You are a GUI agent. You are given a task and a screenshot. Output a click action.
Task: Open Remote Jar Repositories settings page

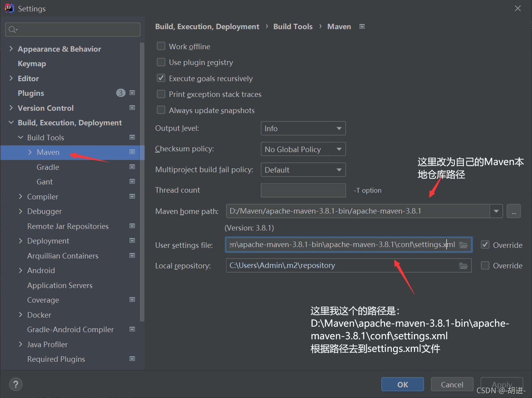68,226
